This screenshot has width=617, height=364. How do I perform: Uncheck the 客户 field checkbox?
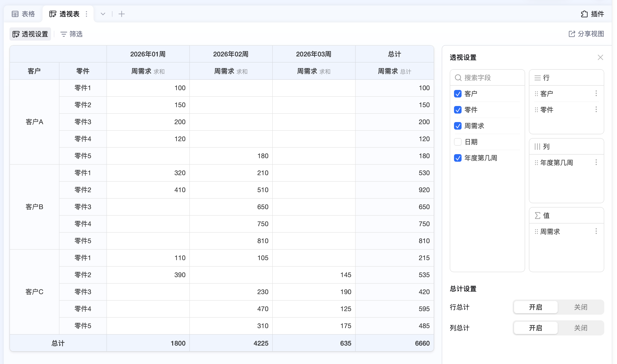tap(458, 94)
